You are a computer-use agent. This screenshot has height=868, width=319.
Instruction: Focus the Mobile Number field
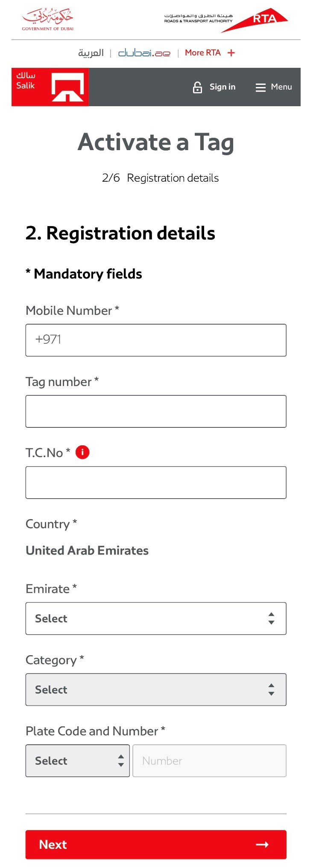[x=156, y=340]
